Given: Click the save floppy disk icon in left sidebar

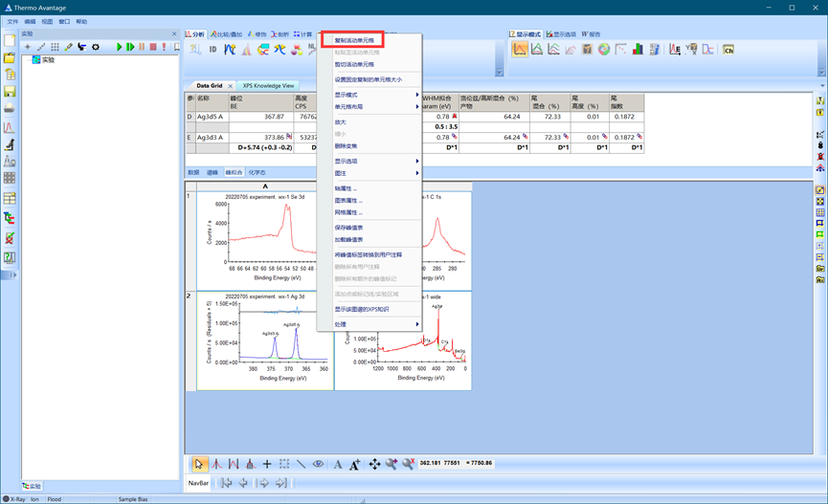Looking at the screenshot, I should coord(10,92).
